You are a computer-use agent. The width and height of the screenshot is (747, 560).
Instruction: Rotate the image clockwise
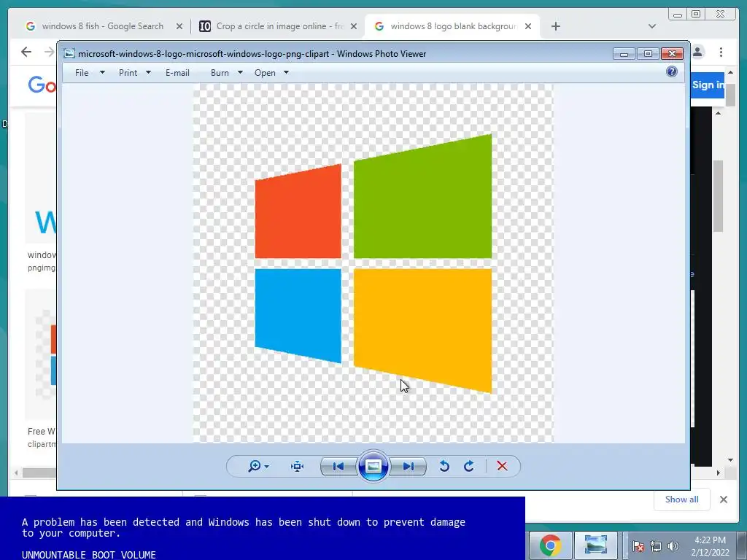(469, 466)
